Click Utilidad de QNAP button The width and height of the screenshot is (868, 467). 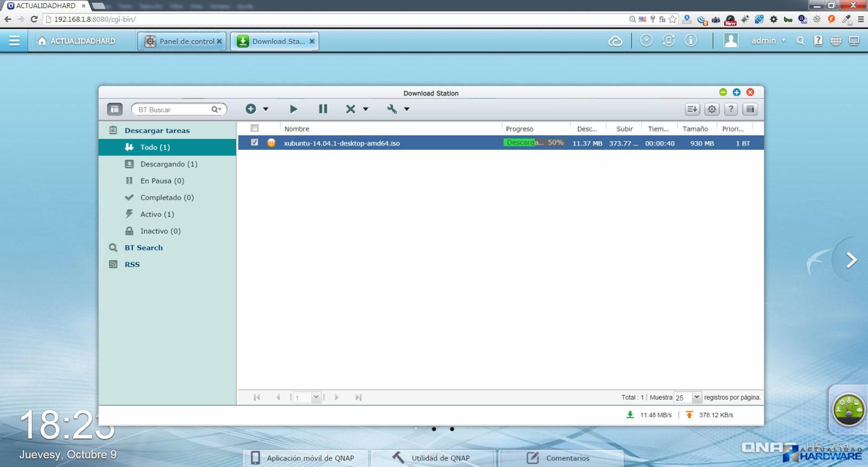[432, 458]
